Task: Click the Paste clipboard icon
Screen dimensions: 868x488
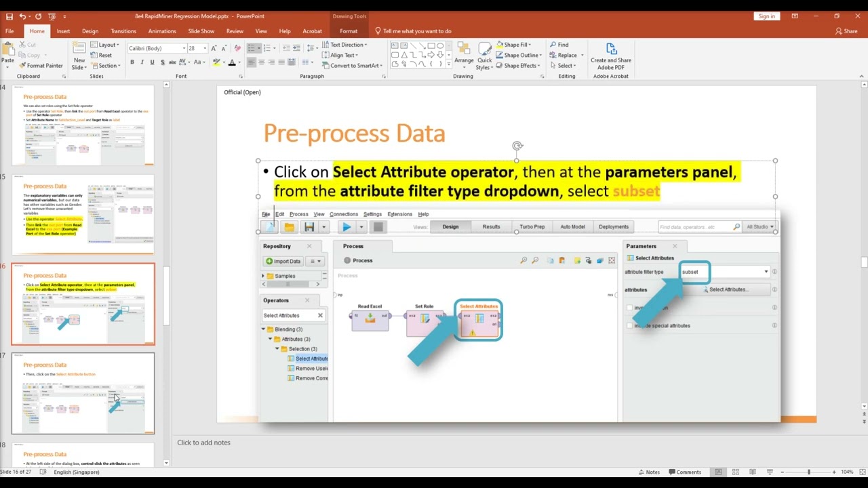Action: click(8, 49)
